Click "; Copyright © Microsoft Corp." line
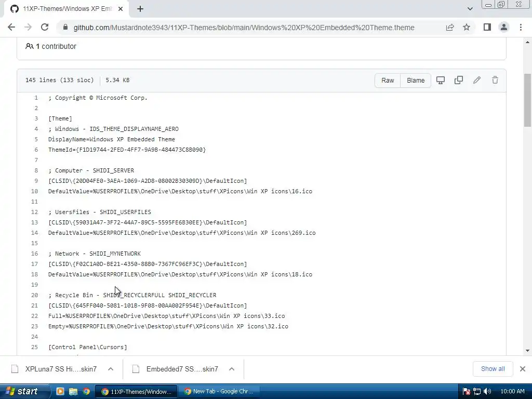Image resolution: width=532 pixels, height=399 pixels. pos(98,98)
